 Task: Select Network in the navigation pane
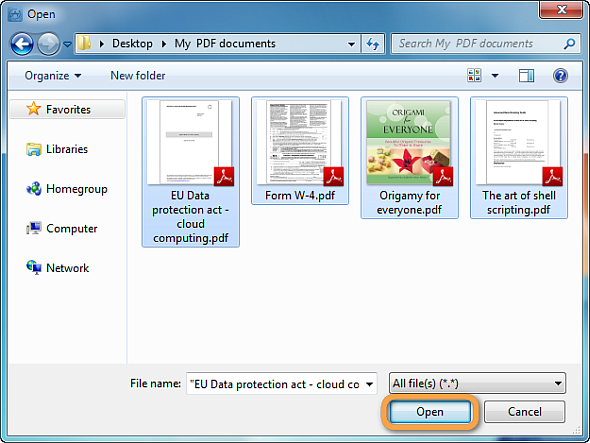pyautogui.click(x=58, y=268)
